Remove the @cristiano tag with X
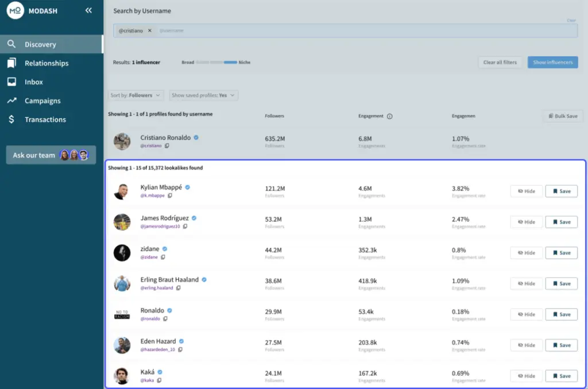This screenshot has height=389, width=588. pyautogui.click(x=150, y=30)
